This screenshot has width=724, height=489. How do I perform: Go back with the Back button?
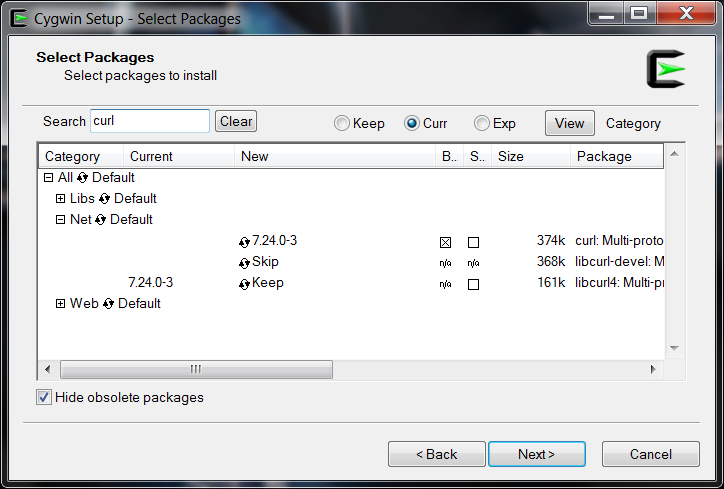(437, 454)
